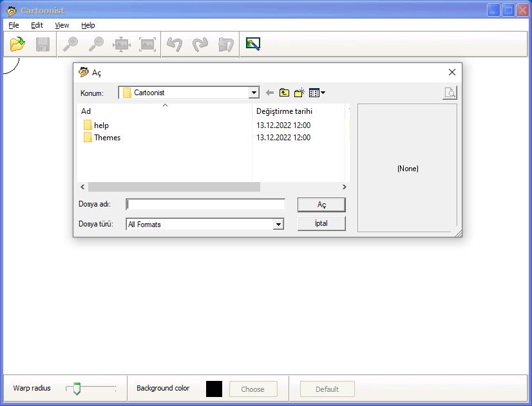Viewport: 532px width, 406px height.
Task: Sort by Değiştirme tarihi column header
Action: 299,111
